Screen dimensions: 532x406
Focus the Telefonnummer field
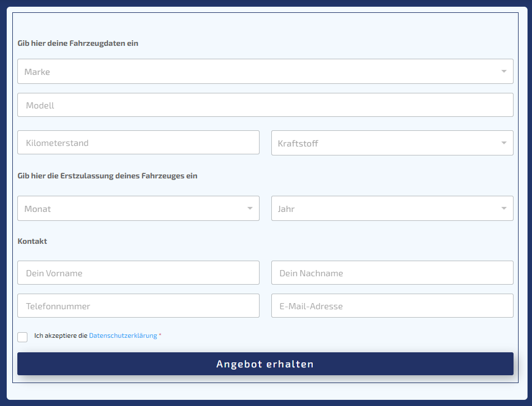(138, 306)
